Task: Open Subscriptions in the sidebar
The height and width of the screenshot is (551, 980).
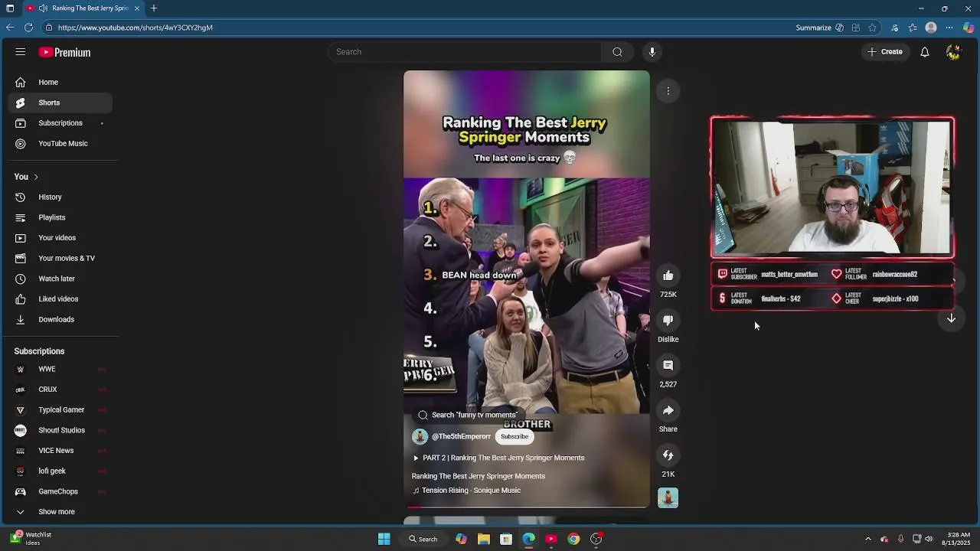Action: pyautogui.click(x=60, y=123)
